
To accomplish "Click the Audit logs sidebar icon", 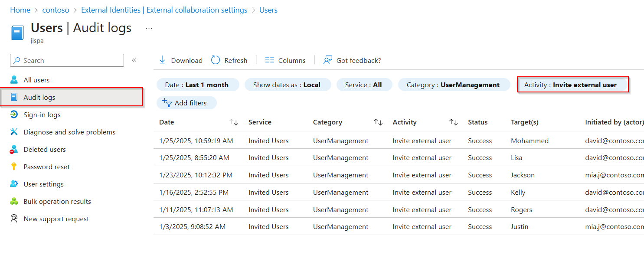I will coord(14,97).
